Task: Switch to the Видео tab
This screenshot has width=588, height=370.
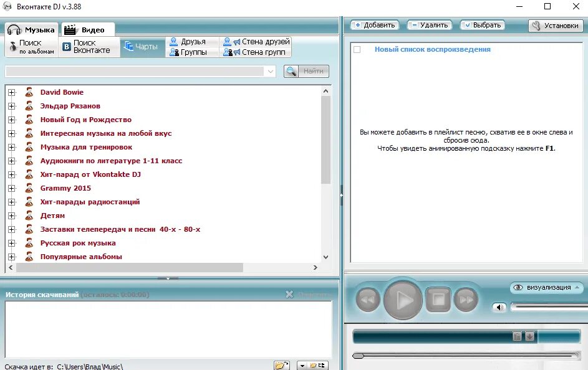Action: (88, 30)
